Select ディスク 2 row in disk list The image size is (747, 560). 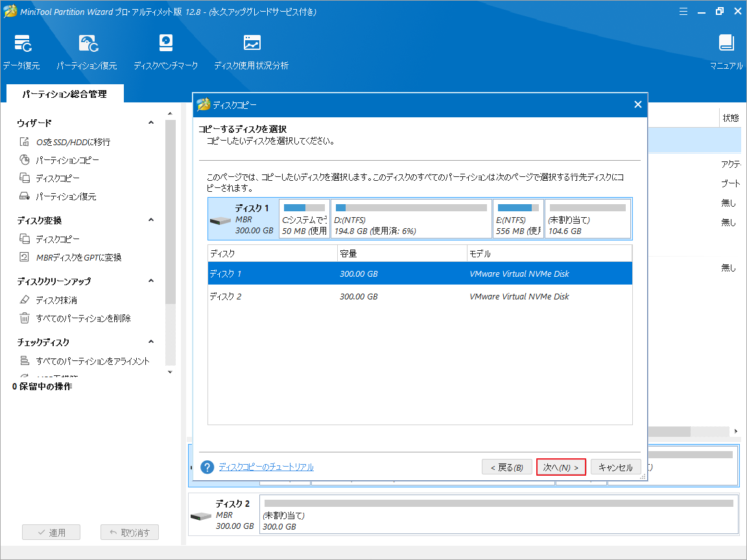(x=420, y=296)
